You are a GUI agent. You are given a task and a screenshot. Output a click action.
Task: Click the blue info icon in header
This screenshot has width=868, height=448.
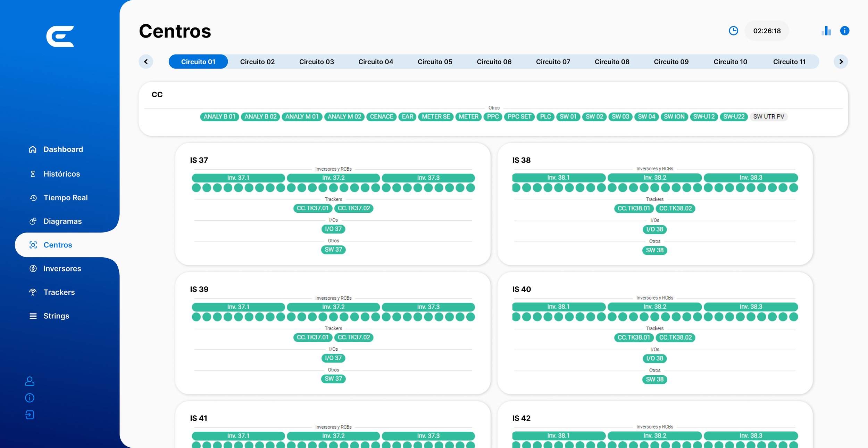click(x=845, y=31)
